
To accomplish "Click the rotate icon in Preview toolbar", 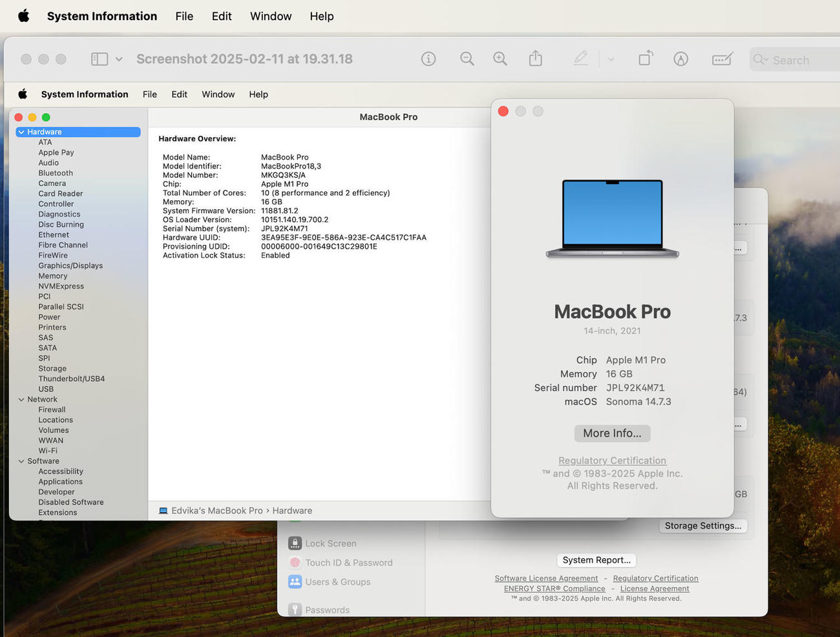I will pos(646,59).
